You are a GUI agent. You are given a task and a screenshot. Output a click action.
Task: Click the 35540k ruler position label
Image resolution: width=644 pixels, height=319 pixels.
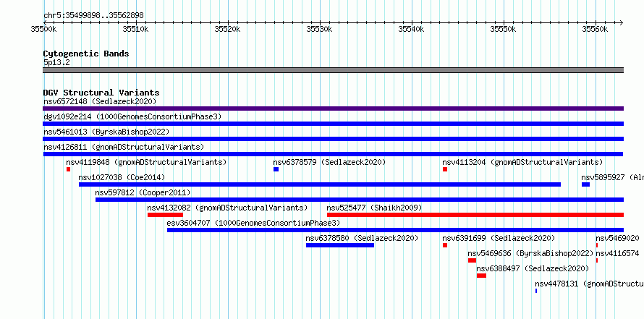tap(412, 30)
